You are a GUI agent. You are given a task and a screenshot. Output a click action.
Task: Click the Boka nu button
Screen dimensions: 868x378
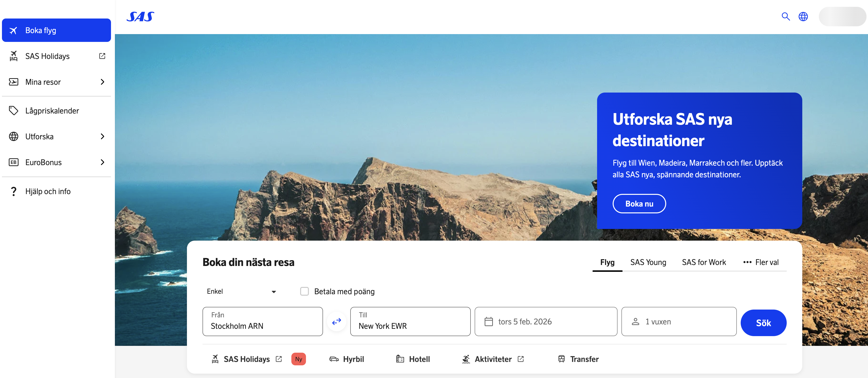[x=639, y=204]
